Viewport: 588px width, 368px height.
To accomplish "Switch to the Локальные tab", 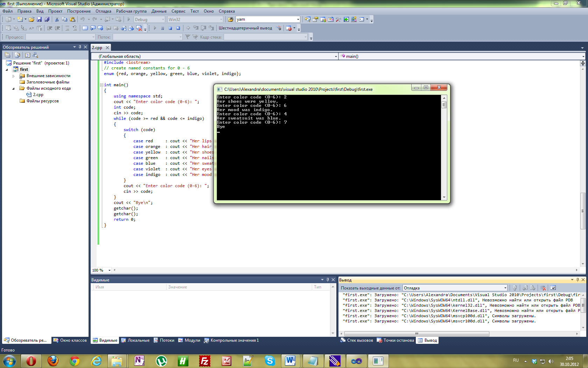I will tap(135, 340).
